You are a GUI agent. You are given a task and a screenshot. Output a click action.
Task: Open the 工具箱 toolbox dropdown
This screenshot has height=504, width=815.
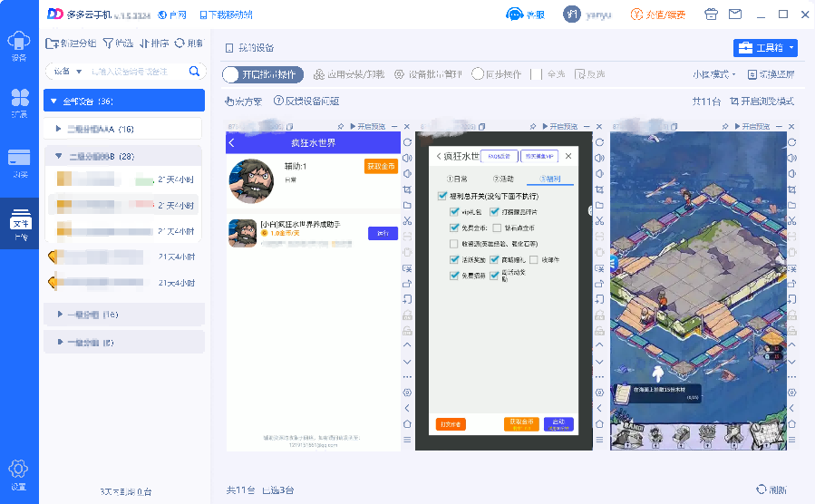[765, 48]
